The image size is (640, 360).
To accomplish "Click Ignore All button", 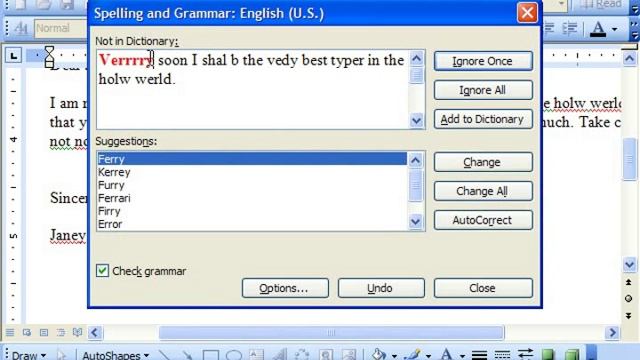I will [483, 90].
